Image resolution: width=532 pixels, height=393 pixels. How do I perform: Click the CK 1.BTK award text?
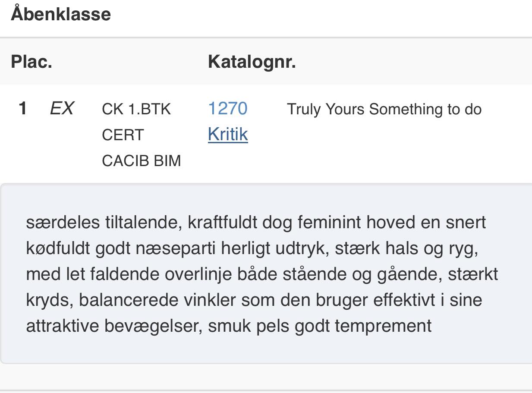tap(136, 109)
